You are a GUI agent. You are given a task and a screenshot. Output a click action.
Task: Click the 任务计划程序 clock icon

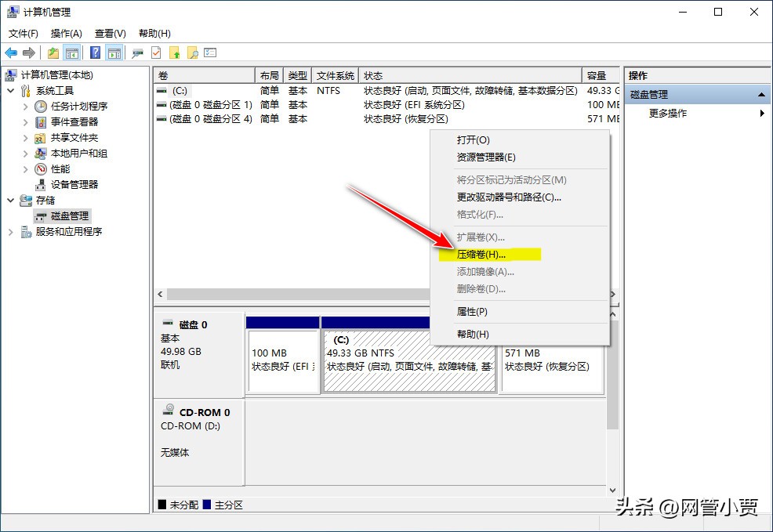pos(40,107)
